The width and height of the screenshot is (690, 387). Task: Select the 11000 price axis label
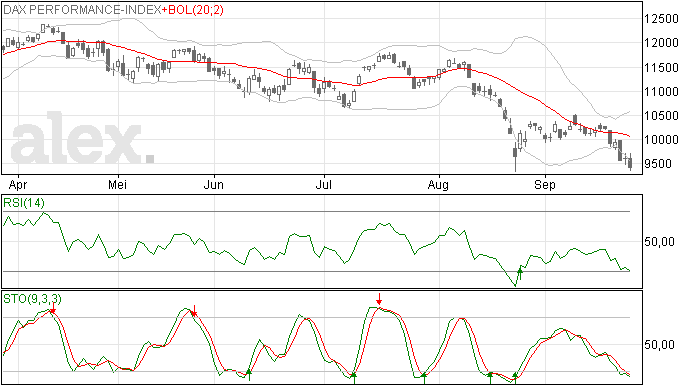661,92
